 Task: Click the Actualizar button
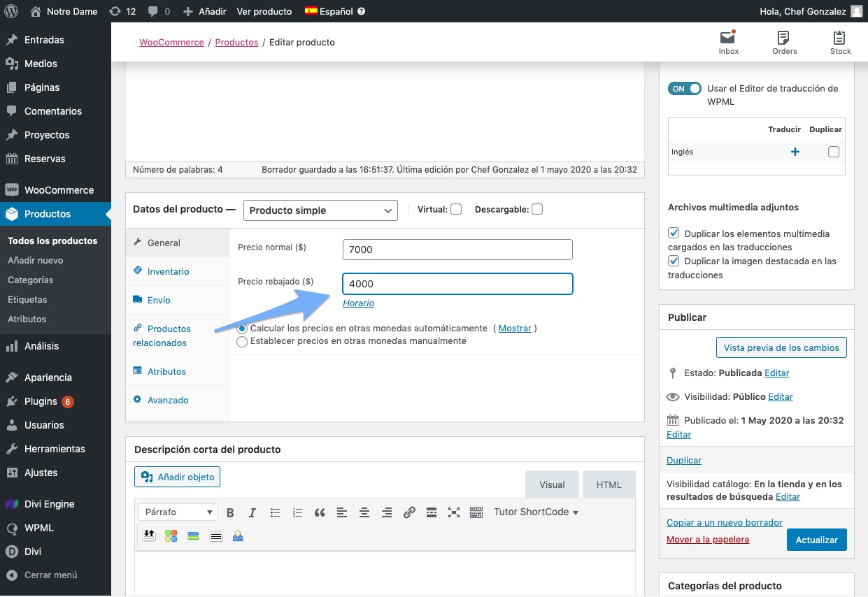pyautogui.click(x=816, y=540)
